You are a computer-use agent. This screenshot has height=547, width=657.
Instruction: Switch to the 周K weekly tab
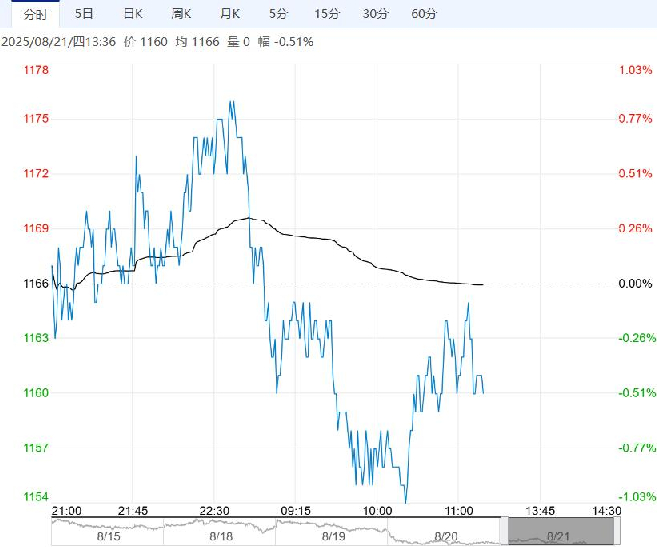[x=181, y=14]
